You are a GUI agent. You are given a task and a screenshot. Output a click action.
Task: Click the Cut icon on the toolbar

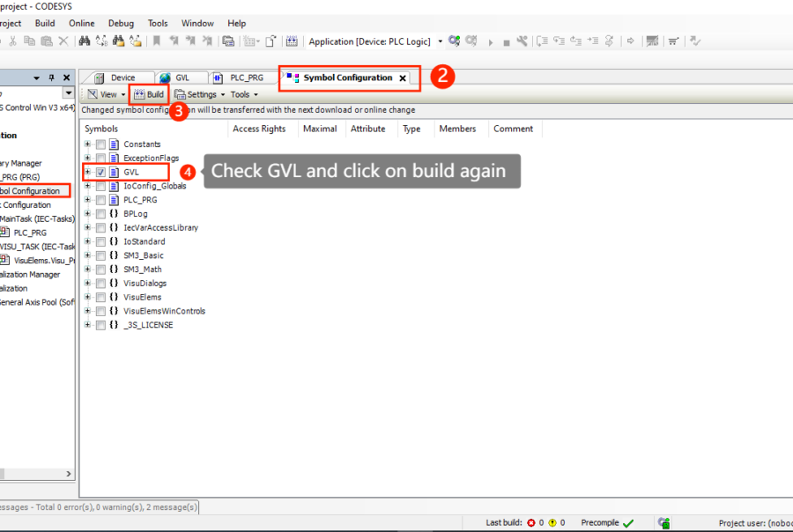tap(13, 41)
